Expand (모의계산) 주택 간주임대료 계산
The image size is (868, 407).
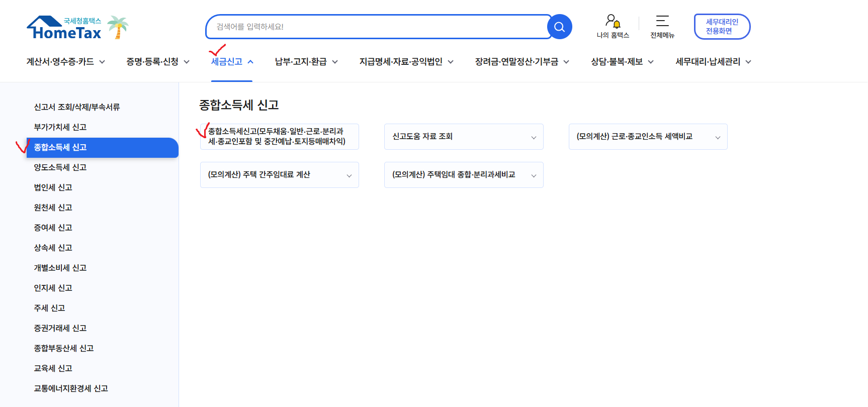point(279,175)
